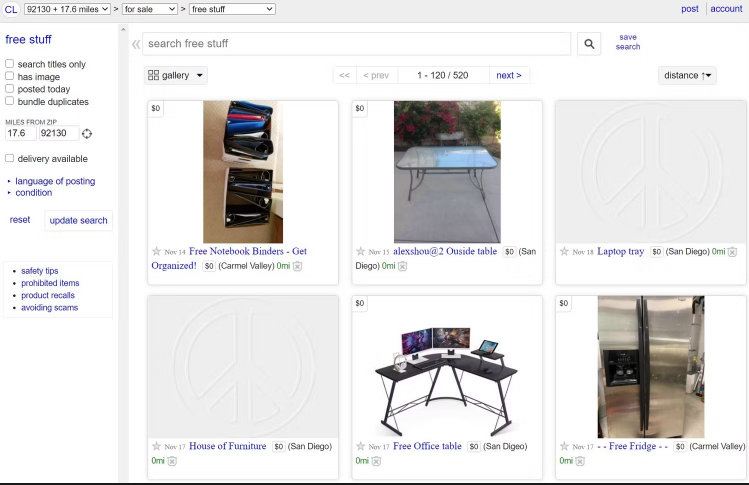Open the House of Furniture placeholder image
749x485 pixels.
[243, 367]
